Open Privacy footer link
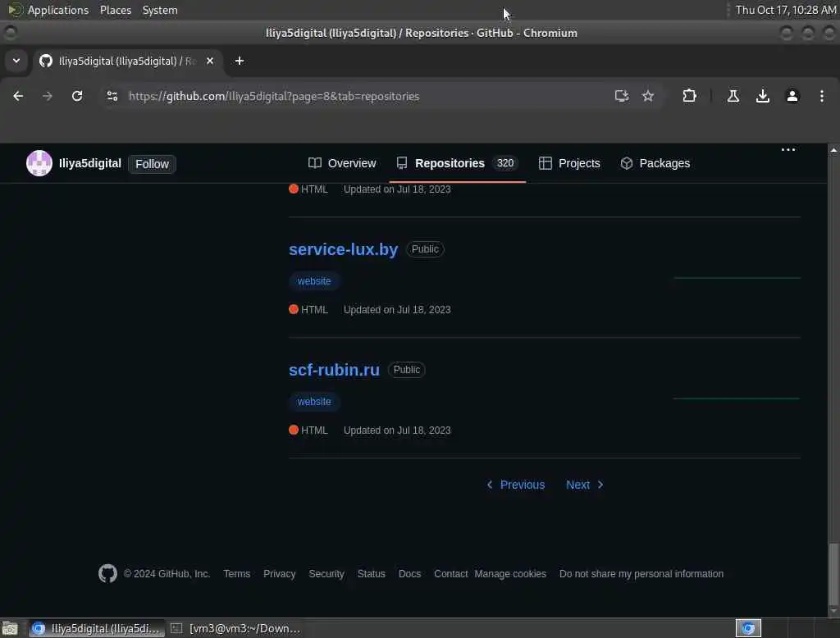This screenshot has width=840, height=638. (279, 573)
